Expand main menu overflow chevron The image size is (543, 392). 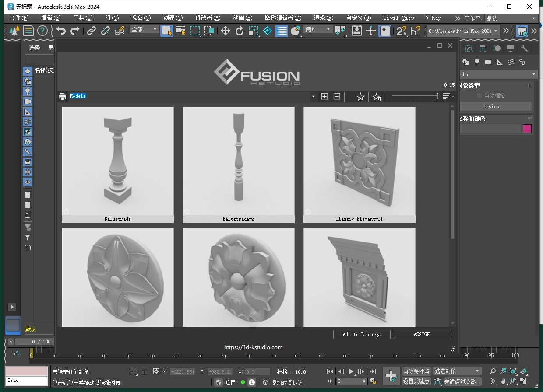coord(458,18)
